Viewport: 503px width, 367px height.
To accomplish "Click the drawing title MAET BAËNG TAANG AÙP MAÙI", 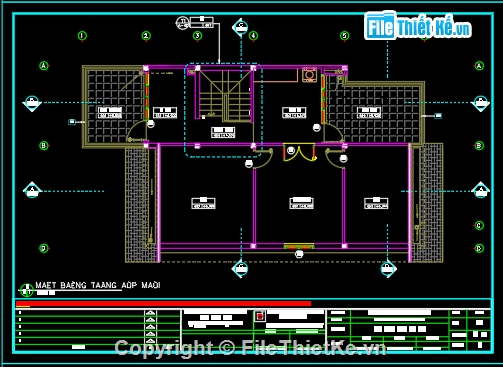I will pyautogui.click(x=98, y=285).
